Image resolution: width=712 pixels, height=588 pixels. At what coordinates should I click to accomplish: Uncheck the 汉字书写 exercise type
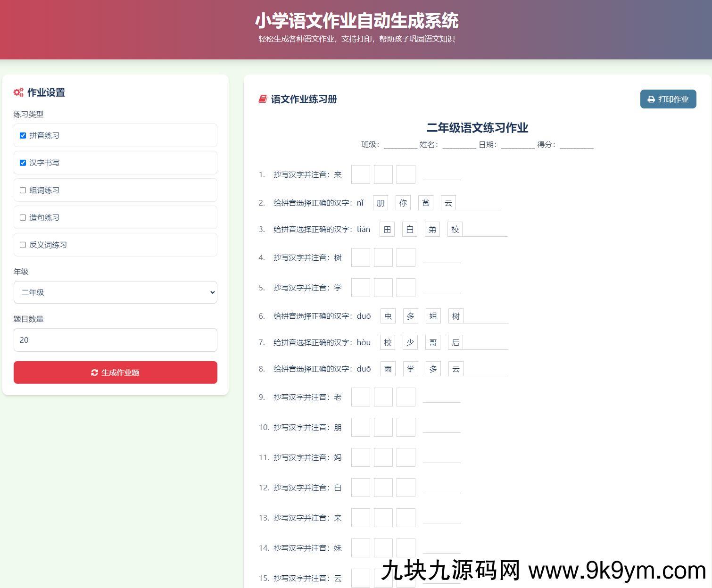pos(23,163)
